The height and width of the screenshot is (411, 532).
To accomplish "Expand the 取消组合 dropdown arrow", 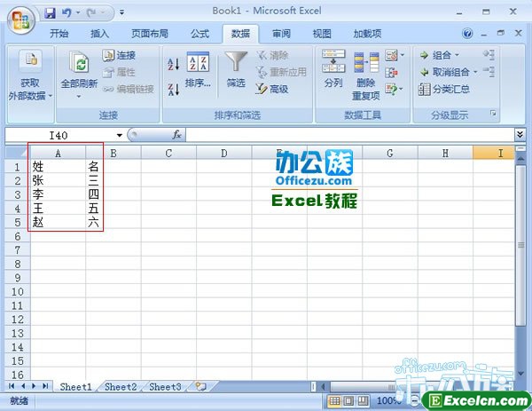I will click(475, 72).
